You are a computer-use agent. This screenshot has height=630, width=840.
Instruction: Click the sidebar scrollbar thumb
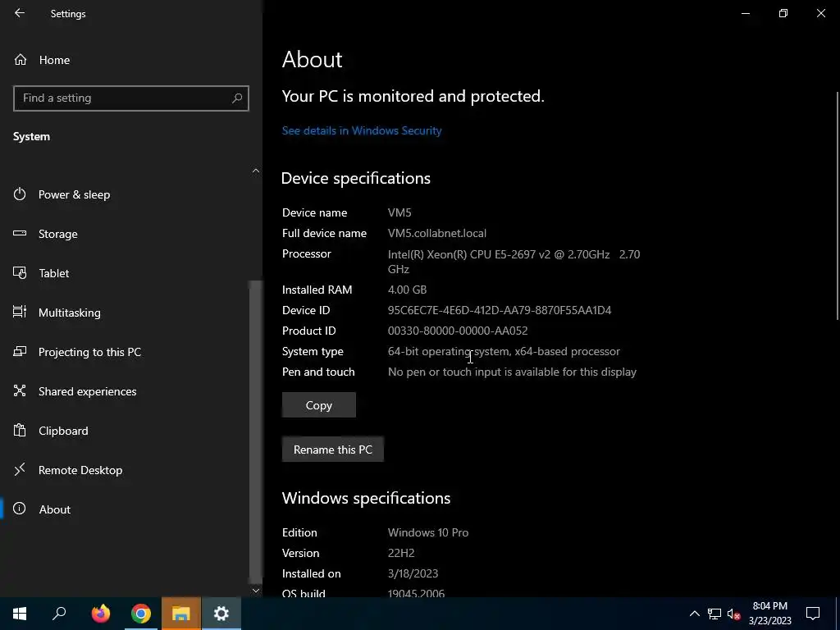pyautogui.click(x=256, y=431)
